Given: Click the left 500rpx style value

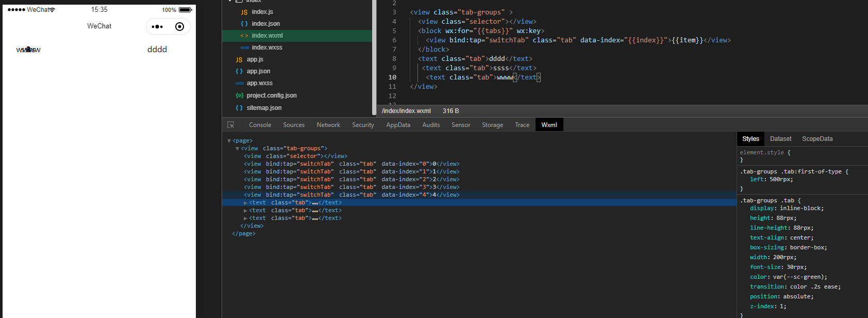Looking at the screenshot, I should pos(781,180).
